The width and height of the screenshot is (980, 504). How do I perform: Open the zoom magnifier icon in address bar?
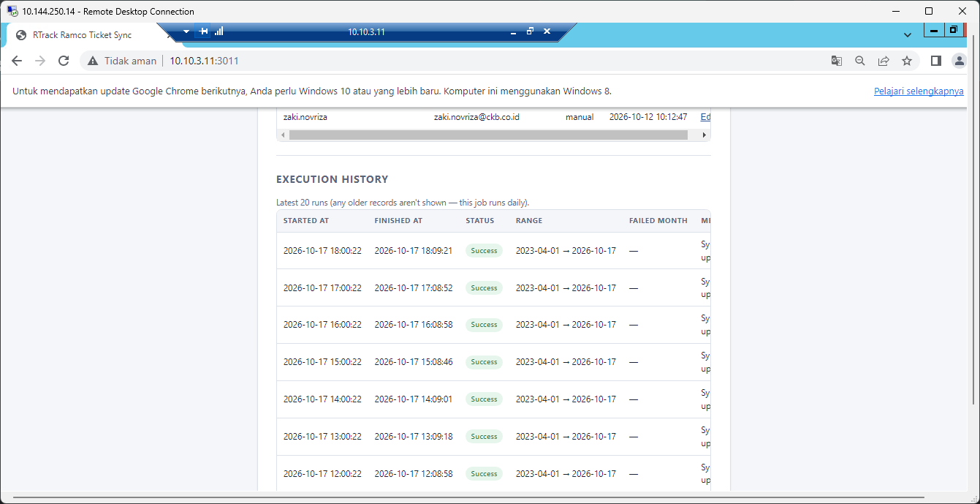coord(860,61)
